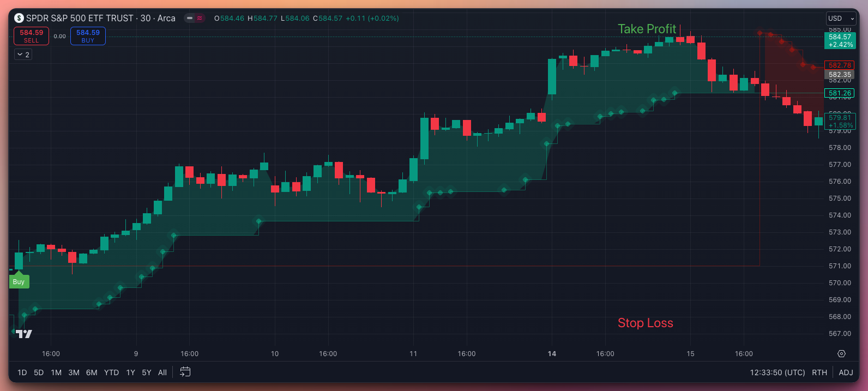Expand the indicators legend chevron
This screenshot has width=868, height=391.
(23, 55)
